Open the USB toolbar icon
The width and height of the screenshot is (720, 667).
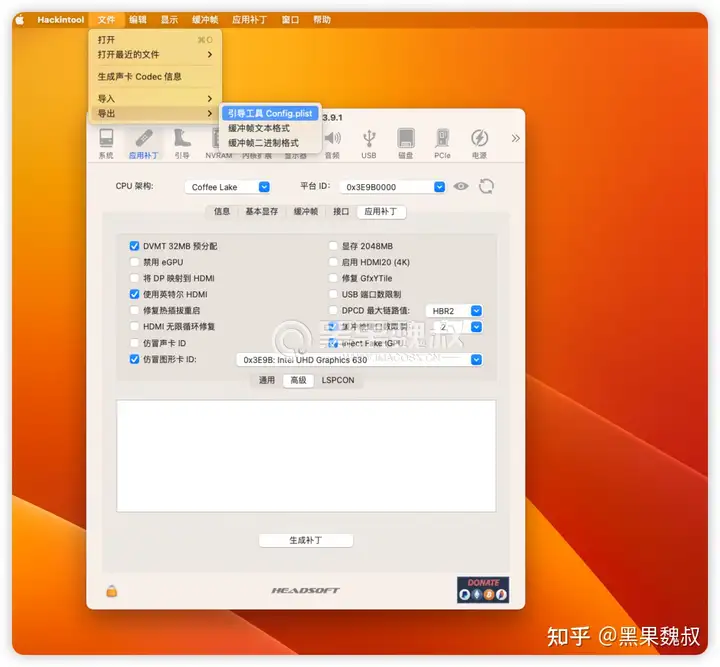coord(369,143)
